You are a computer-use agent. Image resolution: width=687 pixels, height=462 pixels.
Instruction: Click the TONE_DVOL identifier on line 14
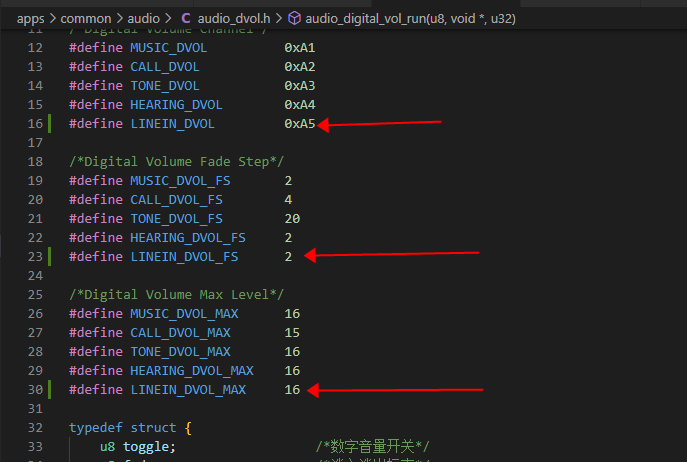tap(165, 85)
